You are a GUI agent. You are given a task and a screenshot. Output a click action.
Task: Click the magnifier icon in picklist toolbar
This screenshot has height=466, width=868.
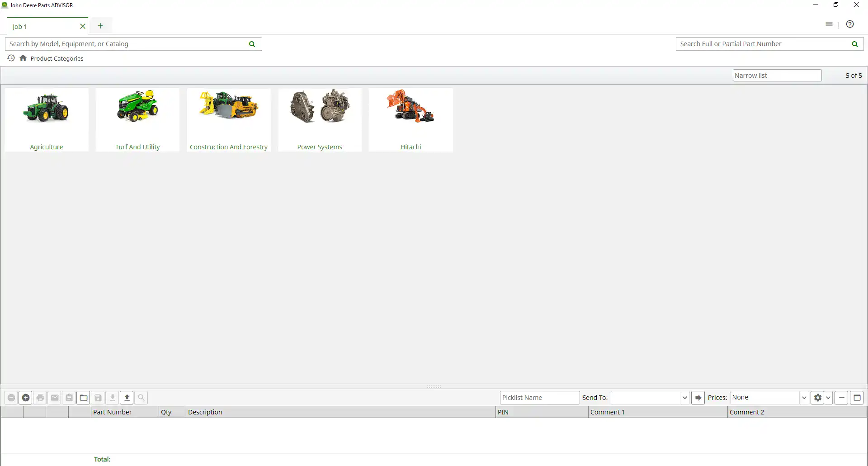[x=142, y=398]
